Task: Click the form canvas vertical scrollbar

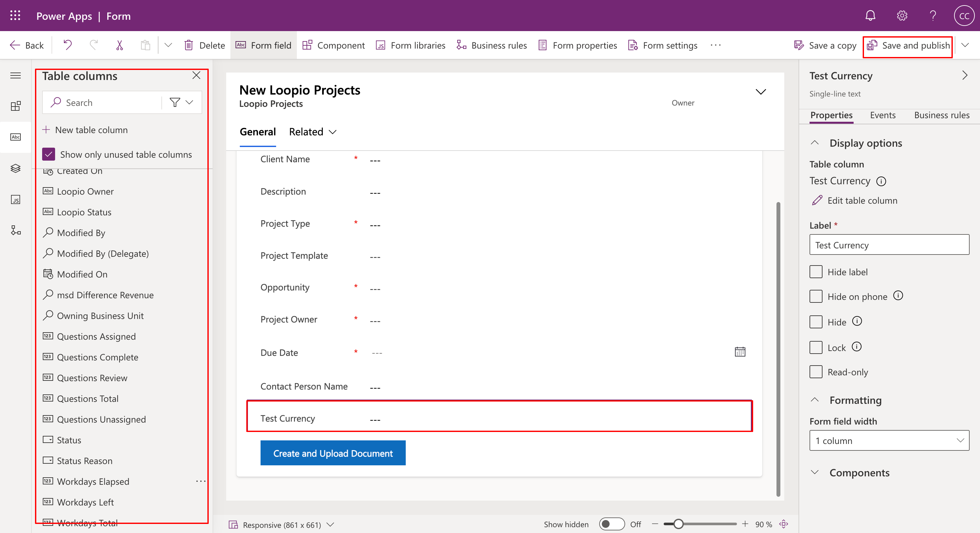Action: tap(778, 349)
